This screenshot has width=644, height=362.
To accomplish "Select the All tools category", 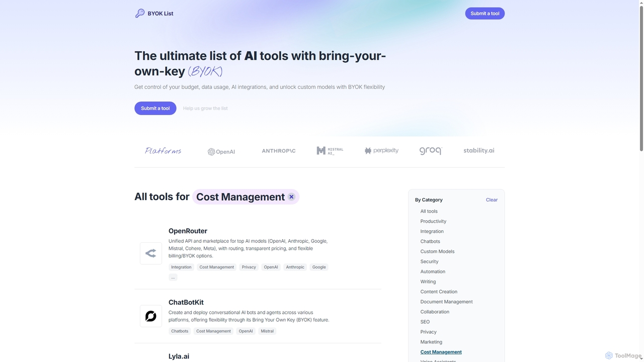I will 429,211.
